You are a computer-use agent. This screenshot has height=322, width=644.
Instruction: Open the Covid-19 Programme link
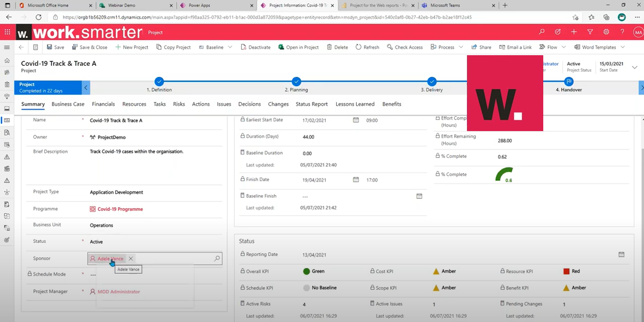pyautogui.click(x=120, y=209)
